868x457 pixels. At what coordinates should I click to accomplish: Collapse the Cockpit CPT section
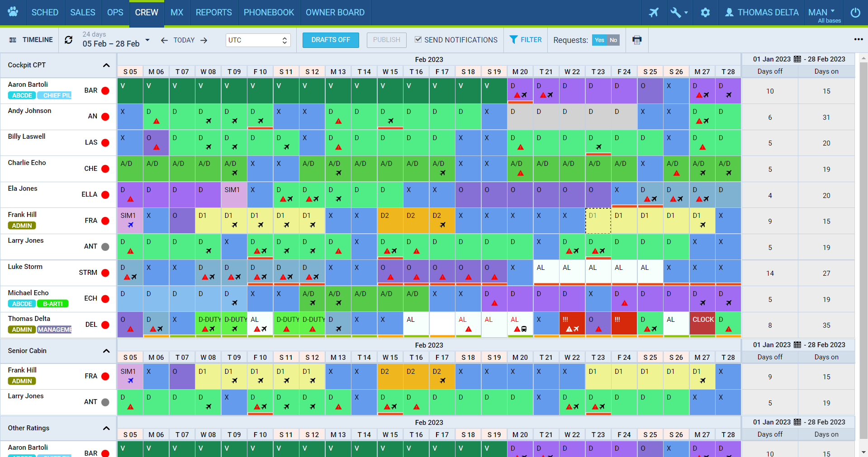(x=106, y=65)
